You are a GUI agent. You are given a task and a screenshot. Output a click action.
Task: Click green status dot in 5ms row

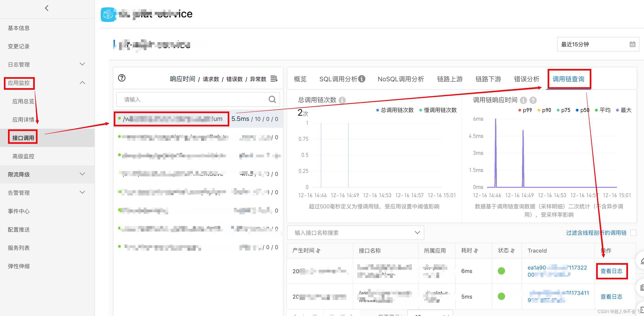point(501,297)
